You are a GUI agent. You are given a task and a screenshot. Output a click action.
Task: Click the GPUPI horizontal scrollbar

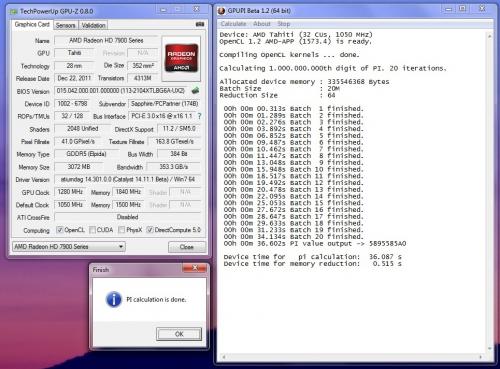[x=352, y=357]
